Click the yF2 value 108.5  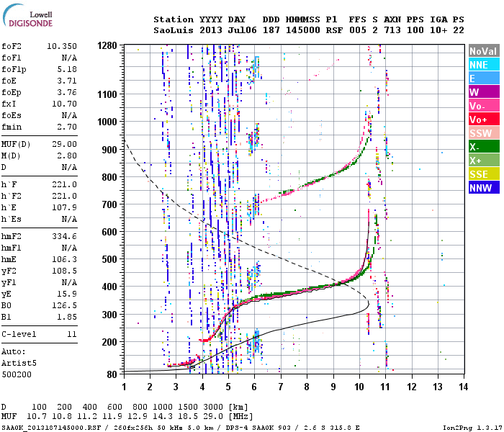tap(64, 271)
